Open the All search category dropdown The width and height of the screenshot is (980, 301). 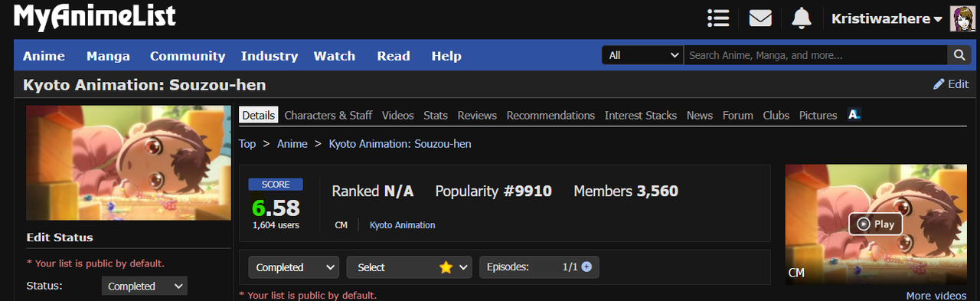point(643,55)
